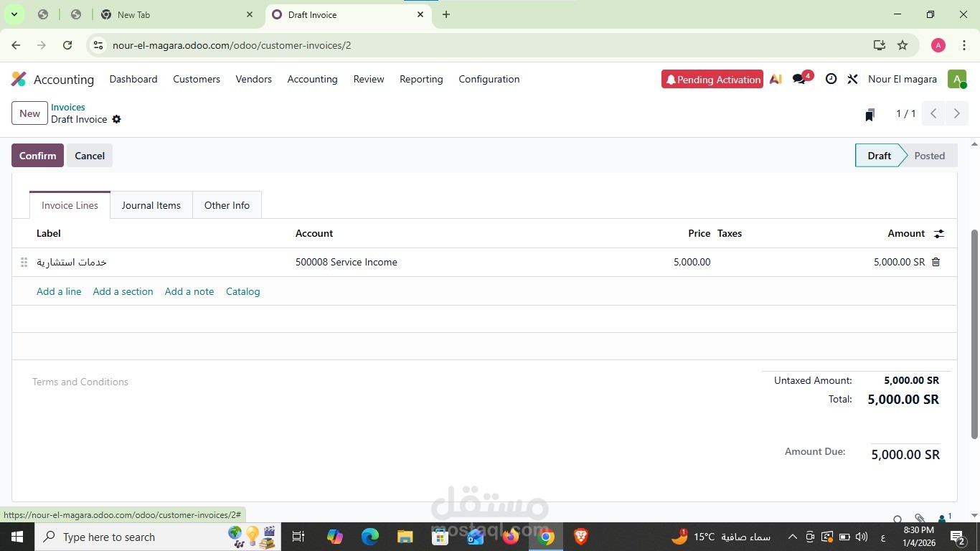Open the AI assistant icon in the header
Screen dimensions: 980x551
coord(775,79)
